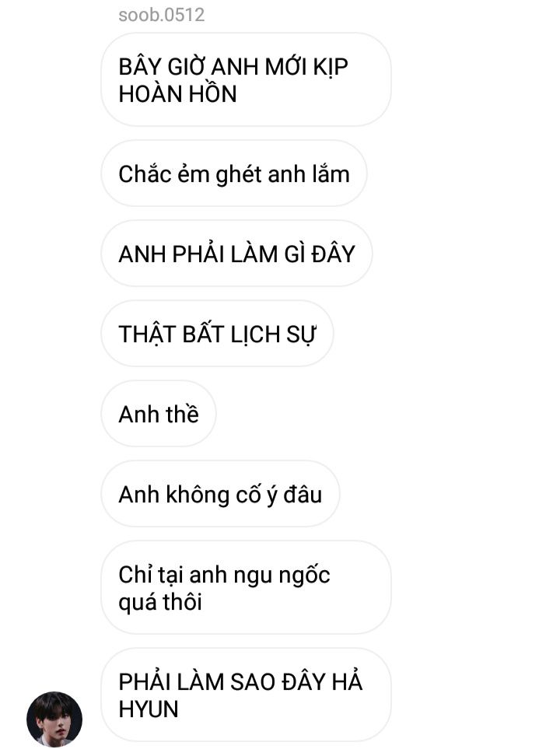
Task: Click the name 'HYUN' in the last message
Action: pos(149,709)
